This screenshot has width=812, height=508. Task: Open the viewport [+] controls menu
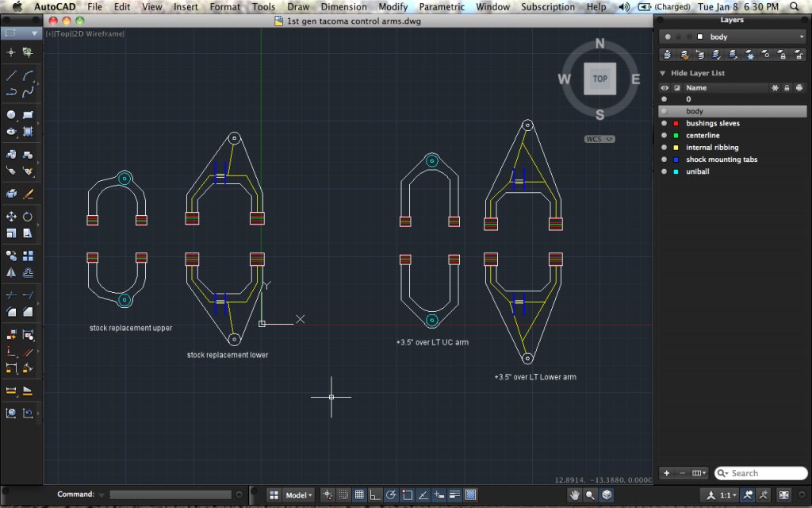tap(49, 33)
